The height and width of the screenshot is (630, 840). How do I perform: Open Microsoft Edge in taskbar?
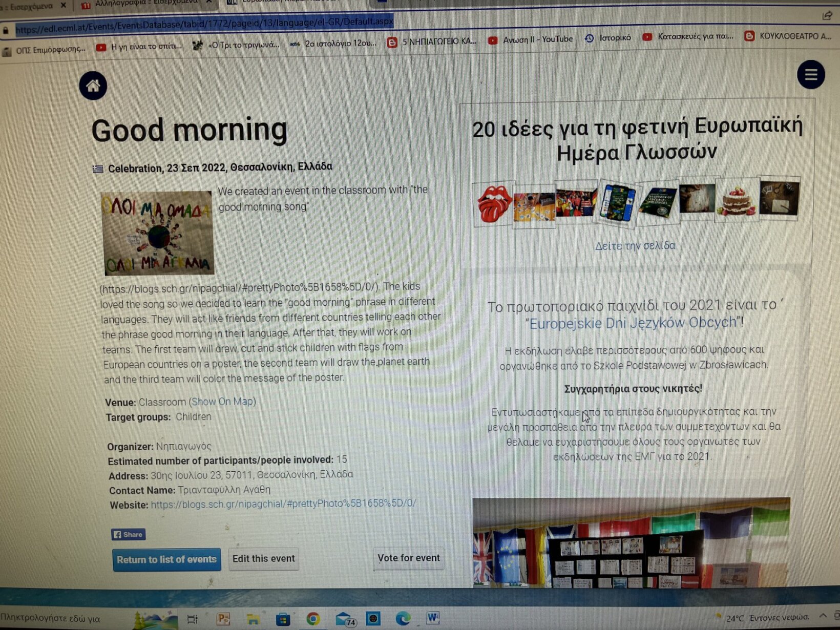pyautogui.click(x=403, y=618)
